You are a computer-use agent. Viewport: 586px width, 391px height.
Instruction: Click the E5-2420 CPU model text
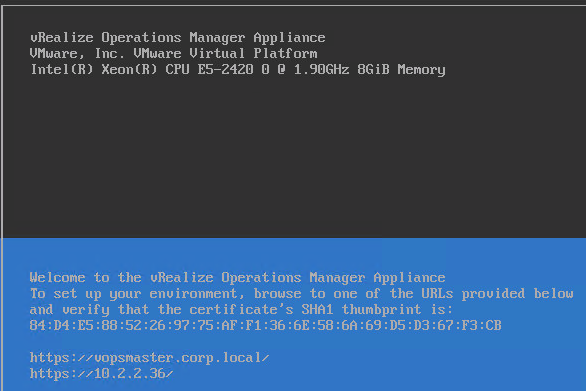click(x=225, y=70)
